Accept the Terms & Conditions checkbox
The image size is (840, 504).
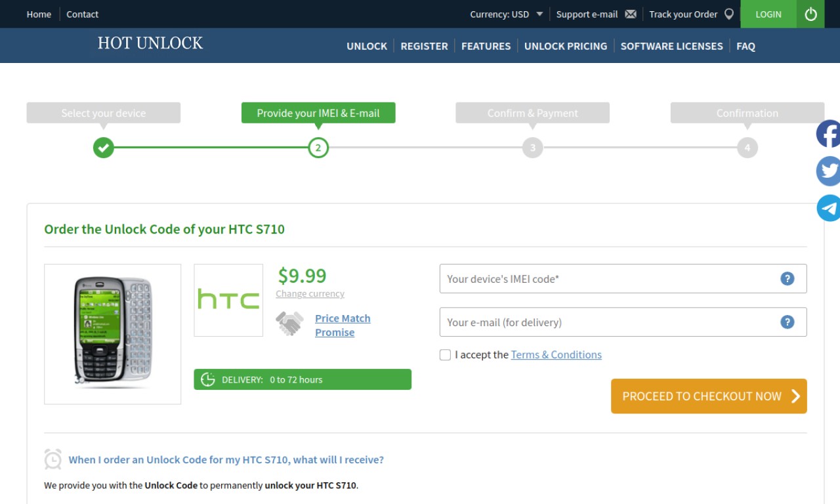445,355
